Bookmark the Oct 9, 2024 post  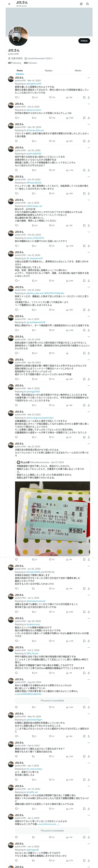click(84, 118)
